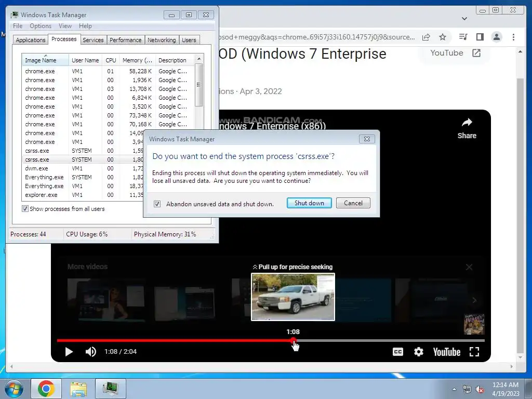Select chrome.exe using 73,348 K

109,115
